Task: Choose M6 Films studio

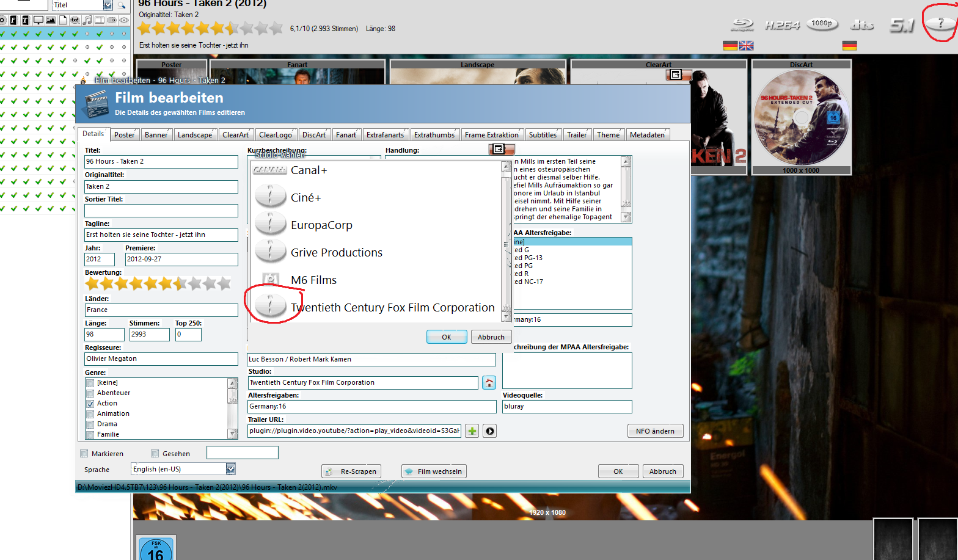Action: [x=376, y=280]
